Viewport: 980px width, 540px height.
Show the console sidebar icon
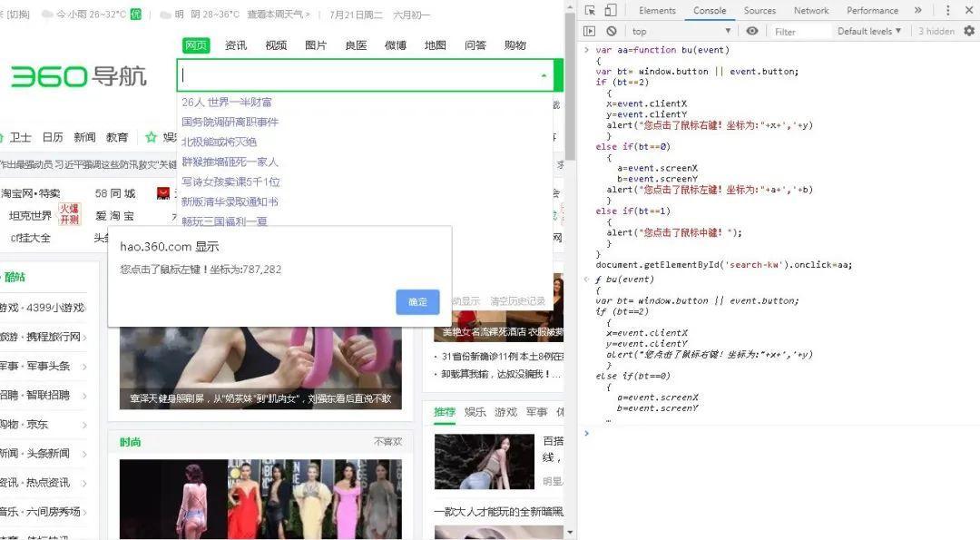(x=589, y=31)
